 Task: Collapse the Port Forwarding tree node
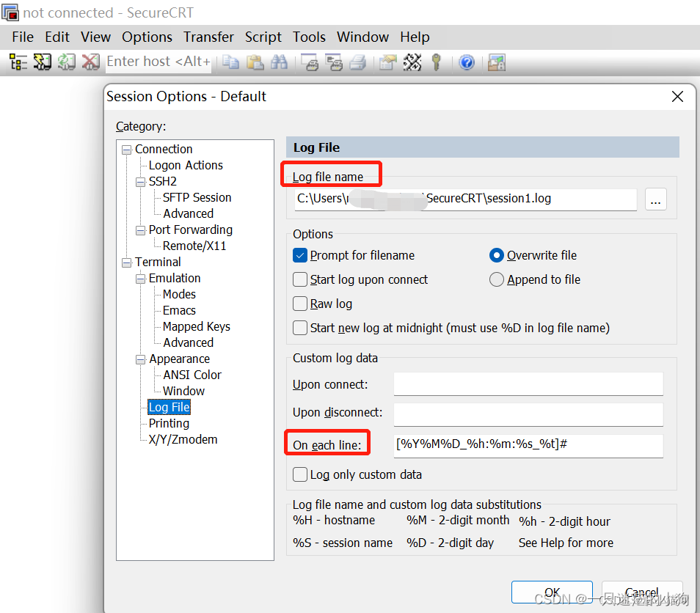pos(141,230)
